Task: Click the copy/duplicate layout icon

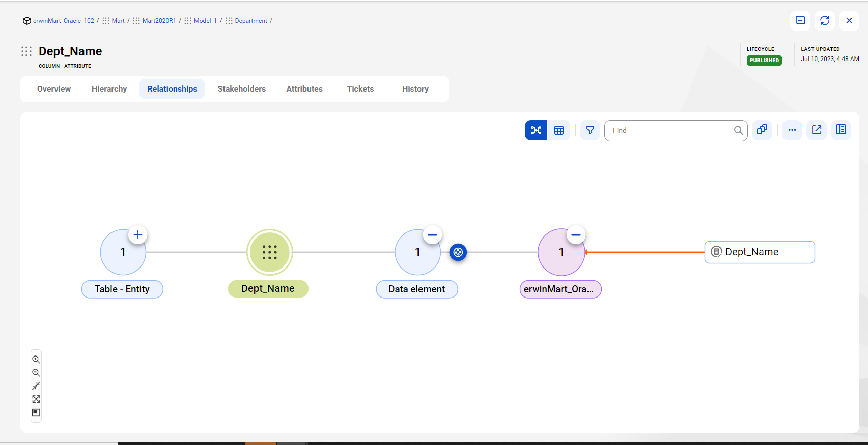Action: [762, 130]
